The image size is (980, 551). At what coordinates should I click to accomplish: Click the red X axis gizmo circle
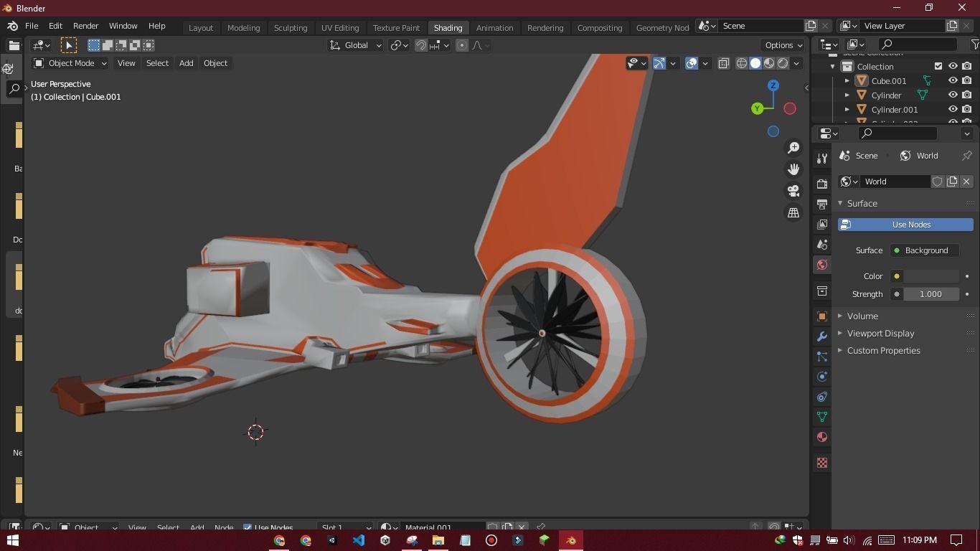790,109
